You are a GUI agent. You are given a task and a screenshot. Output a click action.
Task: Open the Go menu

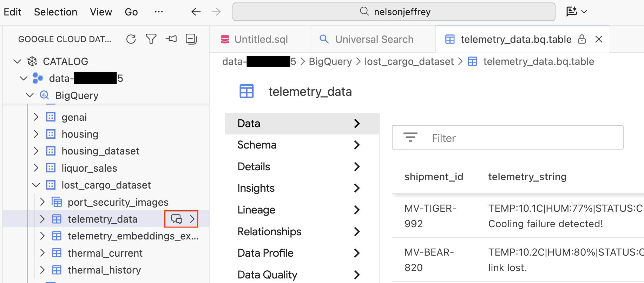[131, 12]
